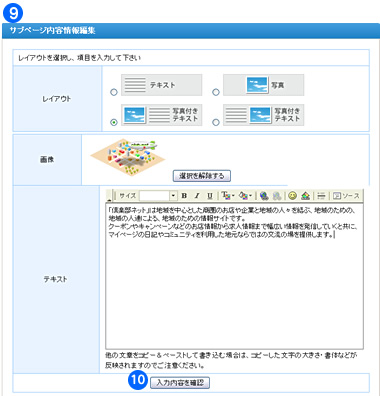Image resolution: width=380 pixels, height=396 pixels.
Task: Toggle underline formatting in editor toolbar
Action: (210, 196)
